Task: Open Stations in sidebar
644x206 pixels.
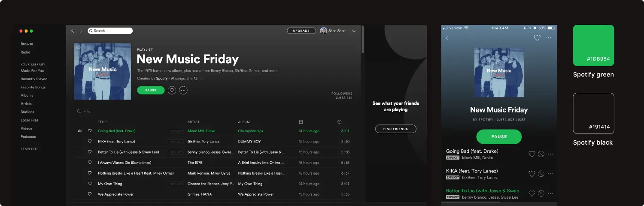Action: [x=27, y=112]
